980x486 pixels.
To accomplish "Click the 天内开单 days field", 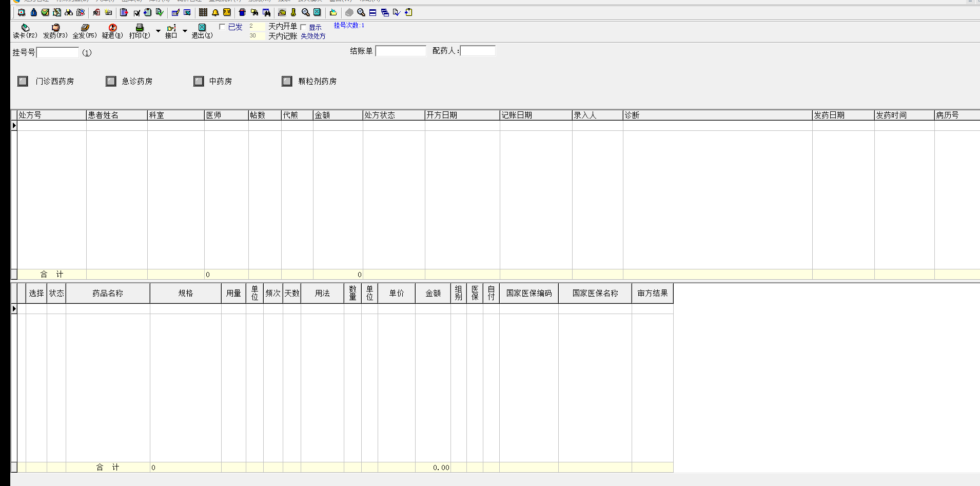I will (257, 26).
